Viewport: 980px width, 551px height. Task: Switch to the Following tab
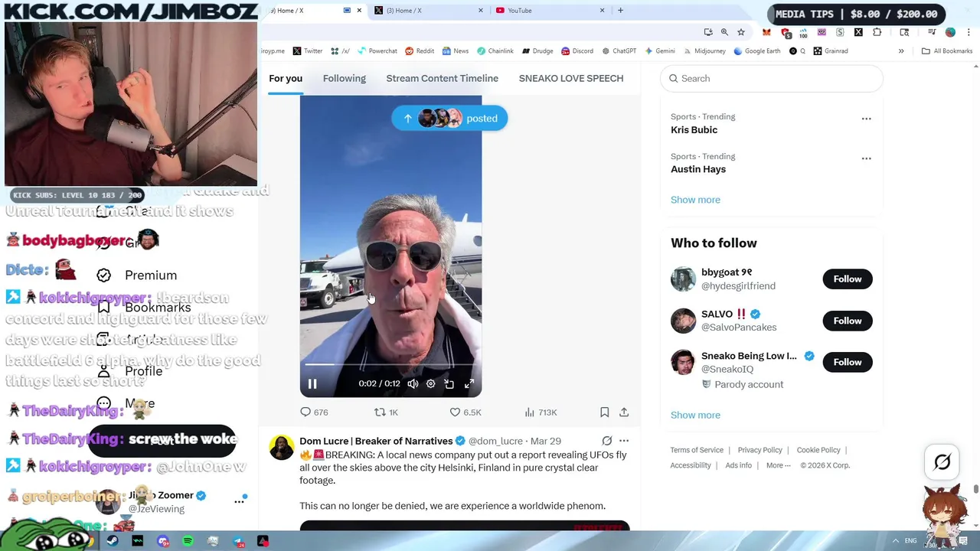[345, 78]
